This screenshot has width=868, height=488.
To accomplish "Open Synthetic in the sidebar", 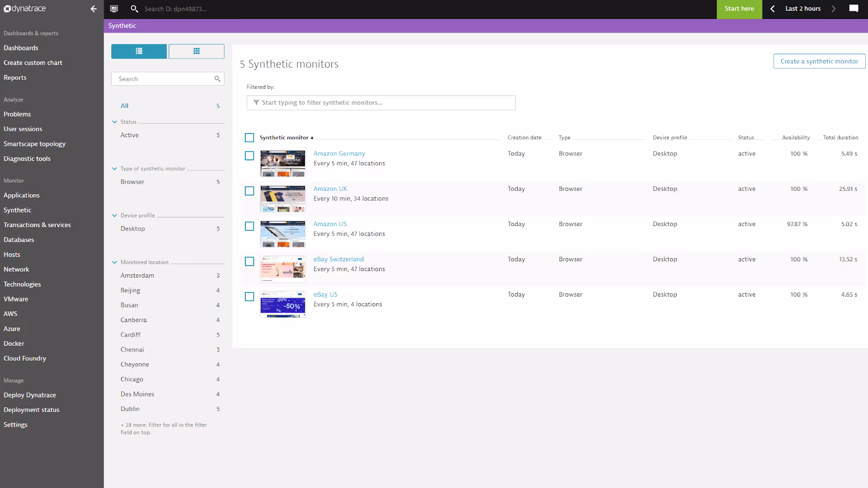I will pyautogui.click(x=17, y=210).
